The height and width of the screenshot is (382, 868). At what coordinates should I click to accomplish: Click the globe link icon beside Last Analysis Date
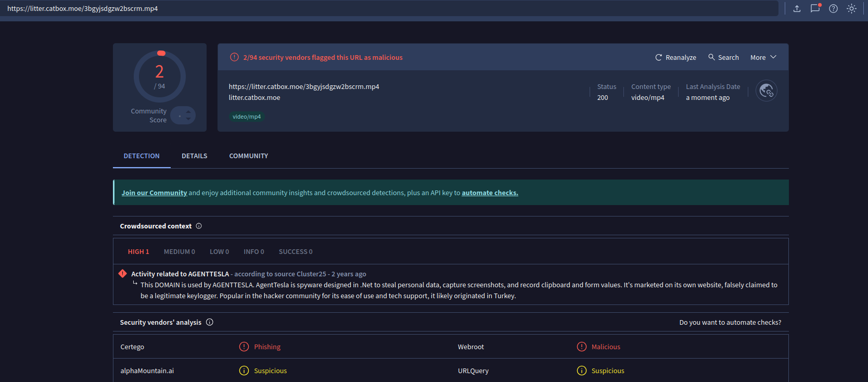767,91
